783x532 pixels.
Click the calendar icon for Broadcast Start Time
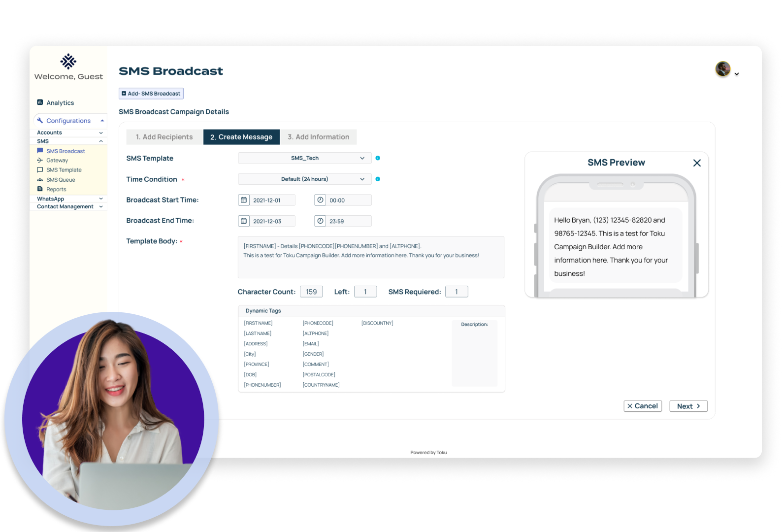pos(244,200)
